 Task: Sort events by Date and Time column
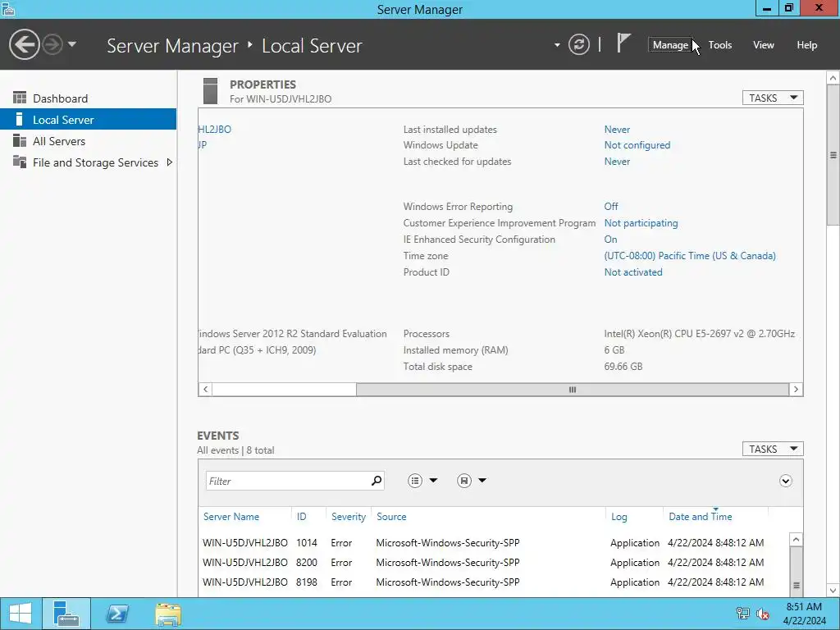click(x=701, y=517)
